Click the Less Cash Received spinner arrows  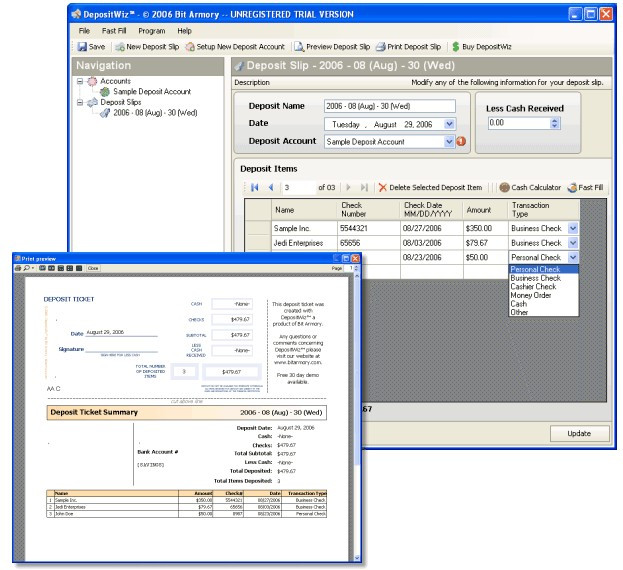[555, 123]
